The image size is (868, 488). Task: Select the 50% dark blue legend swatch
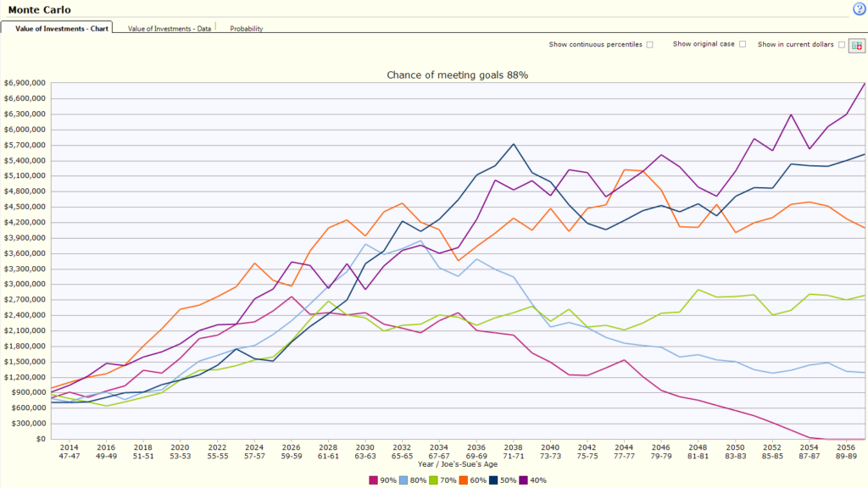point(493,480)
